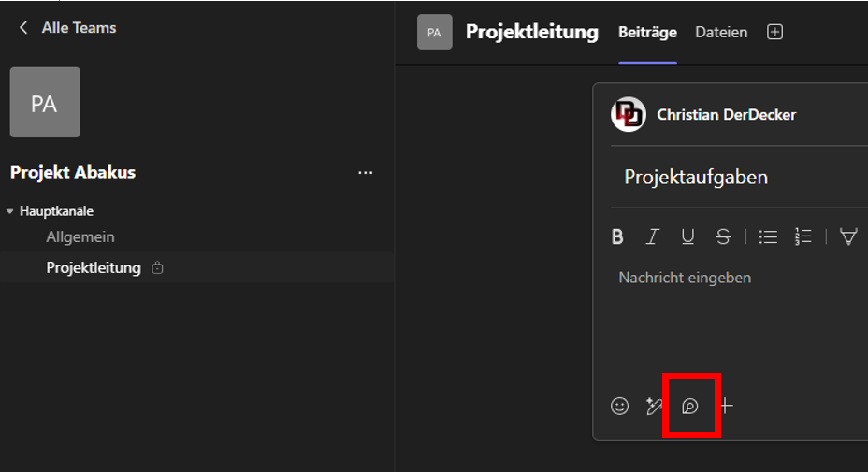Toggle underline text formatting
Viewport: 868px width, 472px height.
click(687, 236)
